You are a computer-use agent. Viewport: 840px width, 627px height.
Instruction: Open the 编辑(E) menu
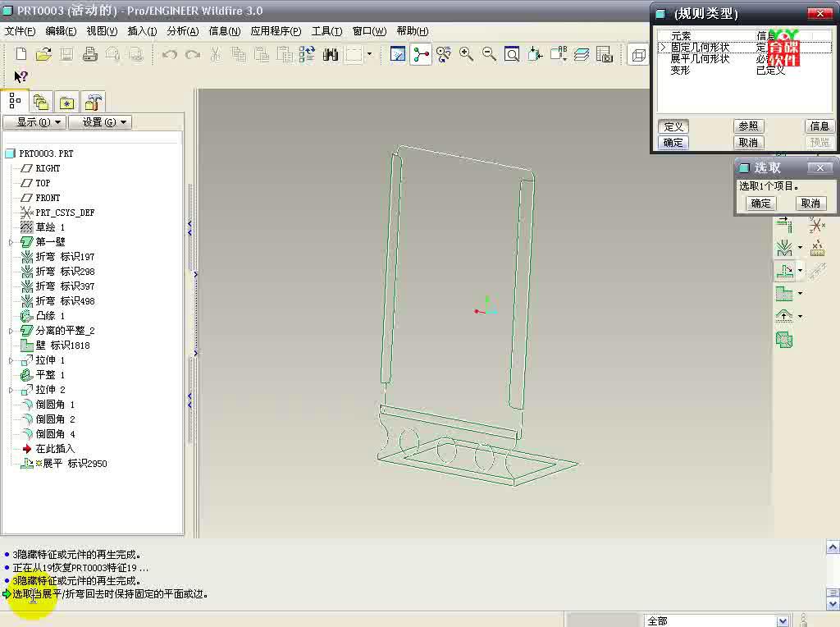[x=61, y=31]
